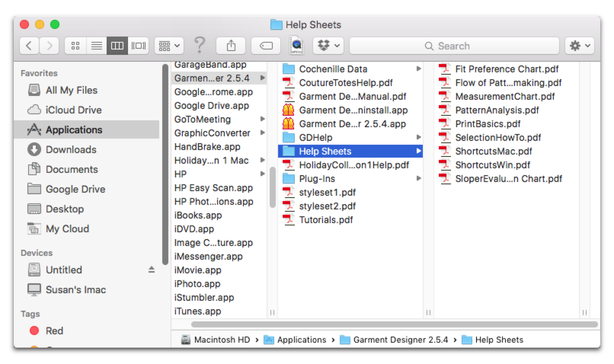The image size is (614, 364).
Task: Click the Plug-Ins folder icon
Action: [289, 179]
